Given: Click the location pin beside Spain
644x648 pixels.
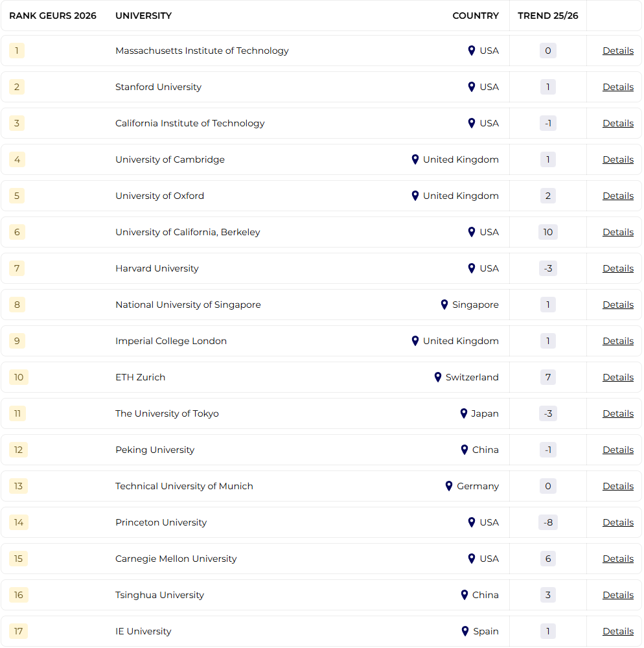Looking at the screenshot, I should click(x=465, y=631).
